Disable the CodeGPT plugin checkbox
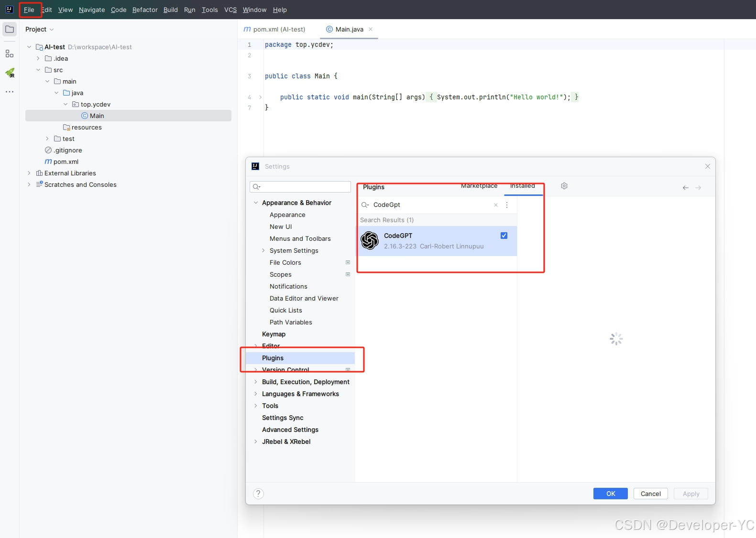This screenshot has height=538, width=756. pyautogui.click(x=504, y=236)
